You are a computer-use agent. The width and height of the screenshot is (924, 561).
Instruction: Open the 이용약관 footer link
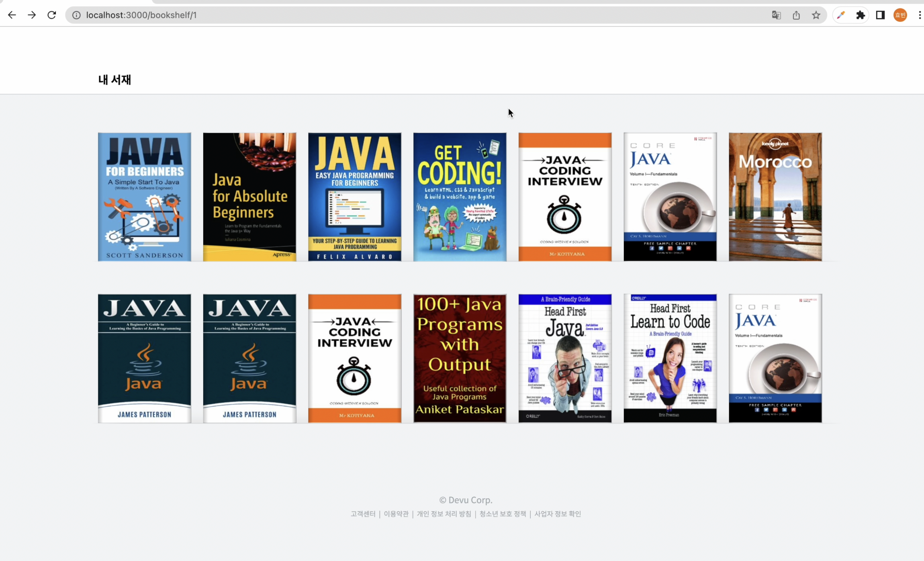click(396, 514)
